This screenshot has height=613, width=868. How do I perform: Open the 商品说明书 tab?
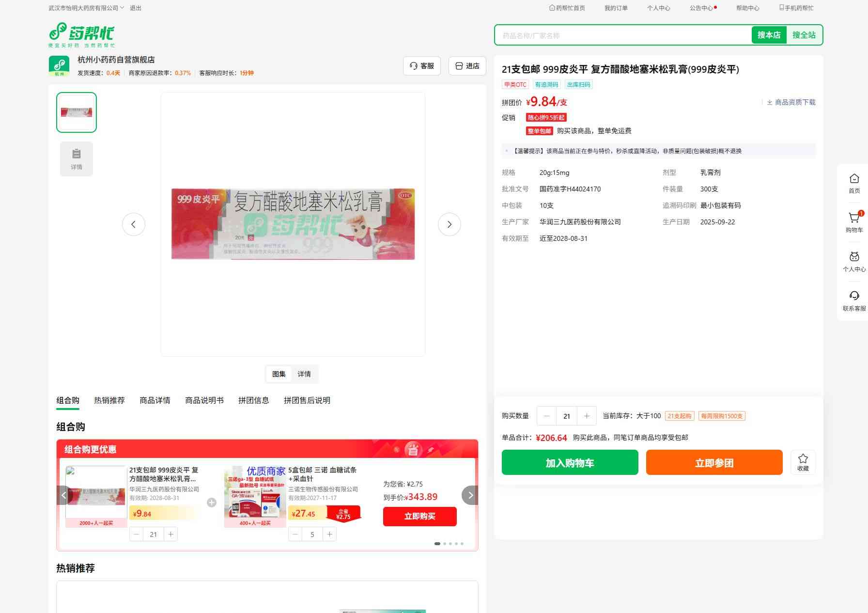point(204,400)
